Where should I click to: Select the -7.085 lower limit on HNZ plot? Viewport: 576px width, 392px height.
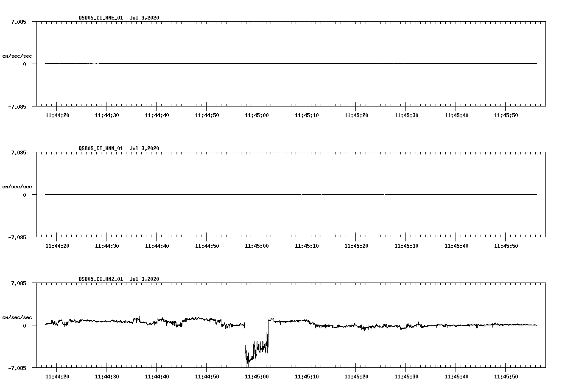17,368
